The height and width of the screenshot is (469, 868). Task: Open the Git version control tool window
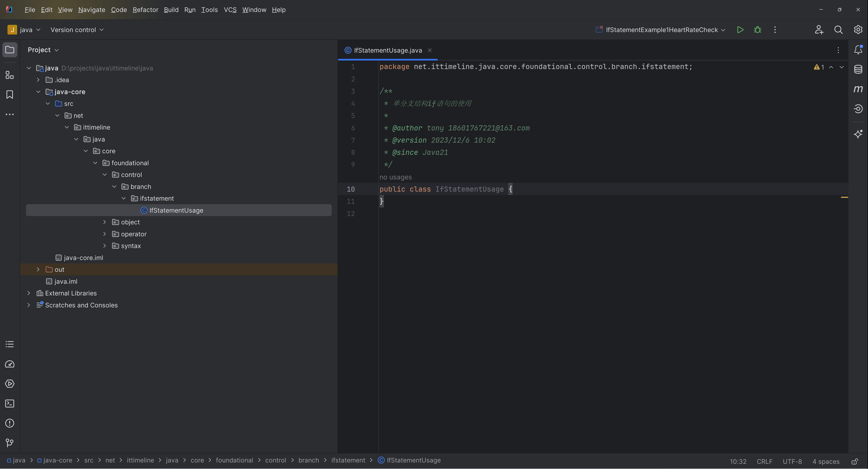point(10,443)
